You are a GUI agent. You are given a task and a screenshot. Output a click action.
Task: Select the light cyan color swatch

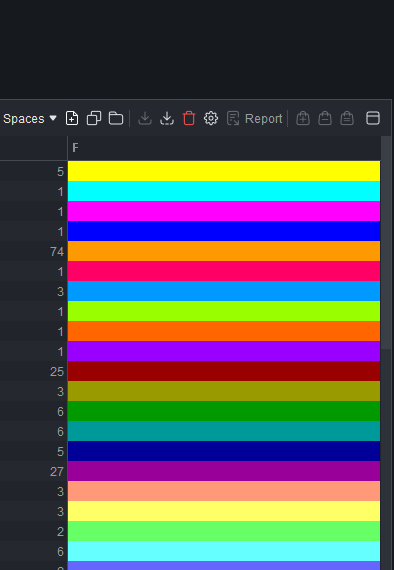pyautogui.click(x=224, y=551)
